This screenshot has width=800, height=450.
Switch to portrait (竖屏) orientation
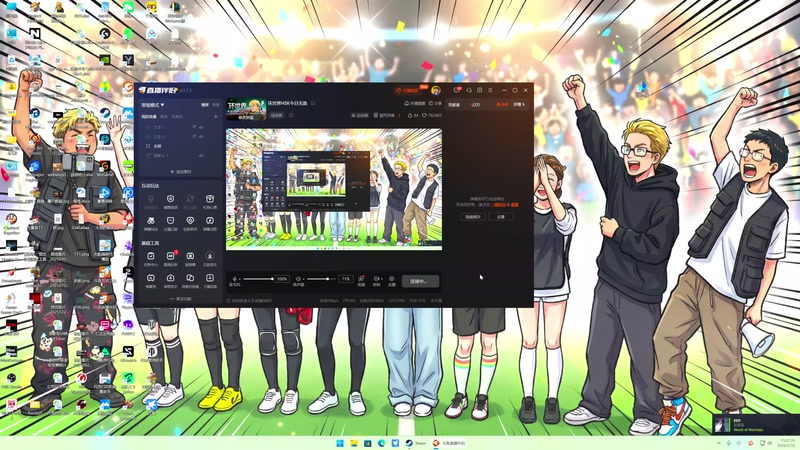click(x=216, y=105)
